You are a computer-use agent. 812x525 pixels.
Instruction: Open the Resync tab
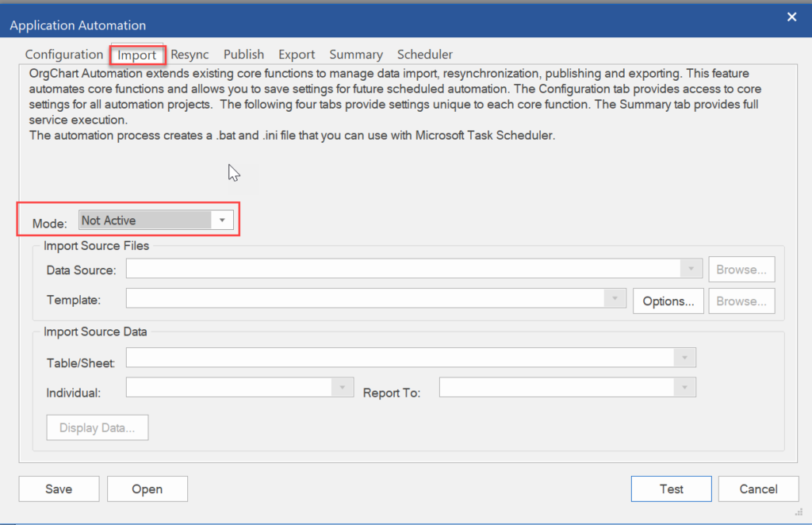(190, 55)
